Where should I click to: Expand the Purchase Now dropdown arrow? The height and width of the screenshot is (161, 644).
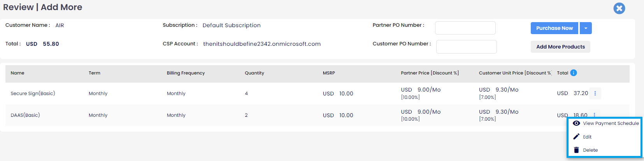pos(586,28)
